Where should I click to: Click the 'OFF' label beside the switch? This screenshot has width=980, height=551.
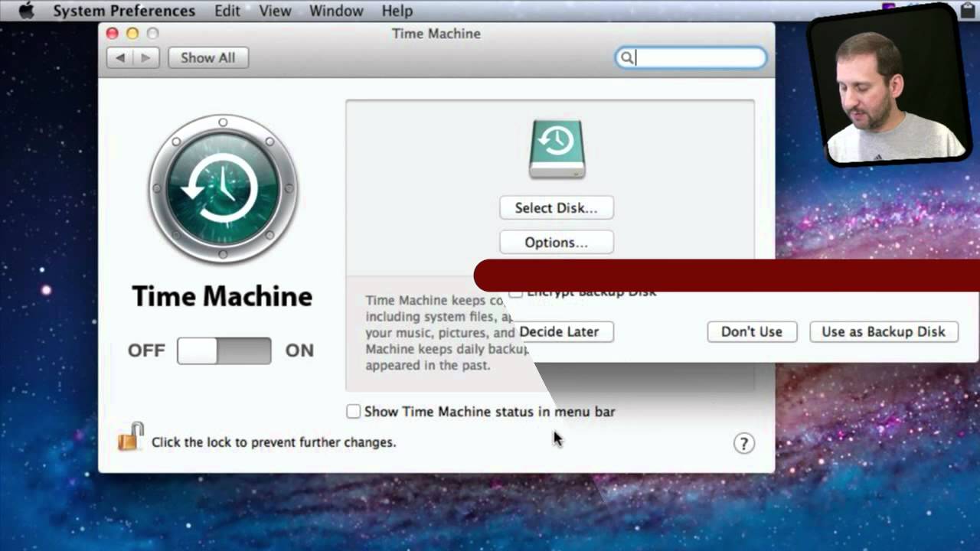[146, 350]
